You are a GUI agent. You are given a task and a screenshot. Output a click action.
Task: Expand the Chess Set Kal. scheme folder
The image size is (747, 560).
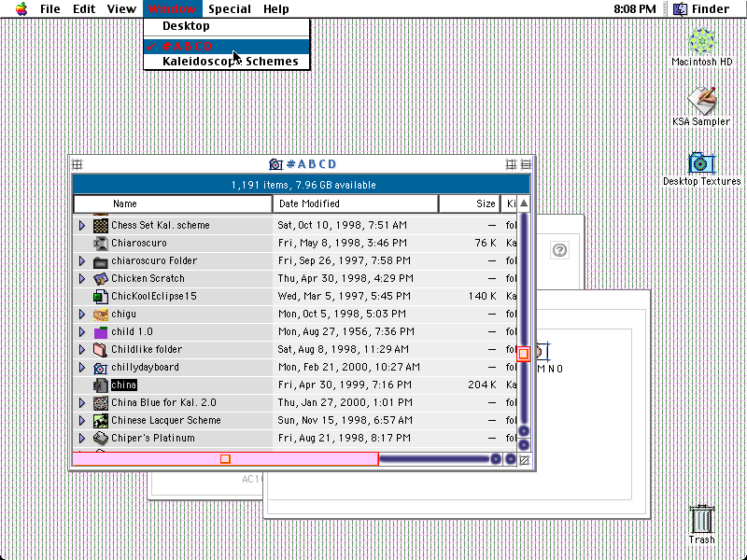click(x=82, y=225)
